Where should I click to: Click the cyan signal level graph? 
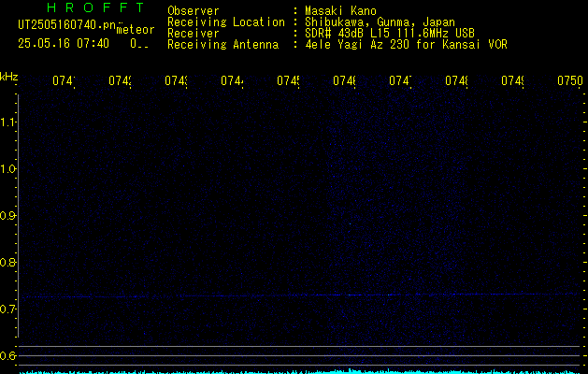click(300, 372)
